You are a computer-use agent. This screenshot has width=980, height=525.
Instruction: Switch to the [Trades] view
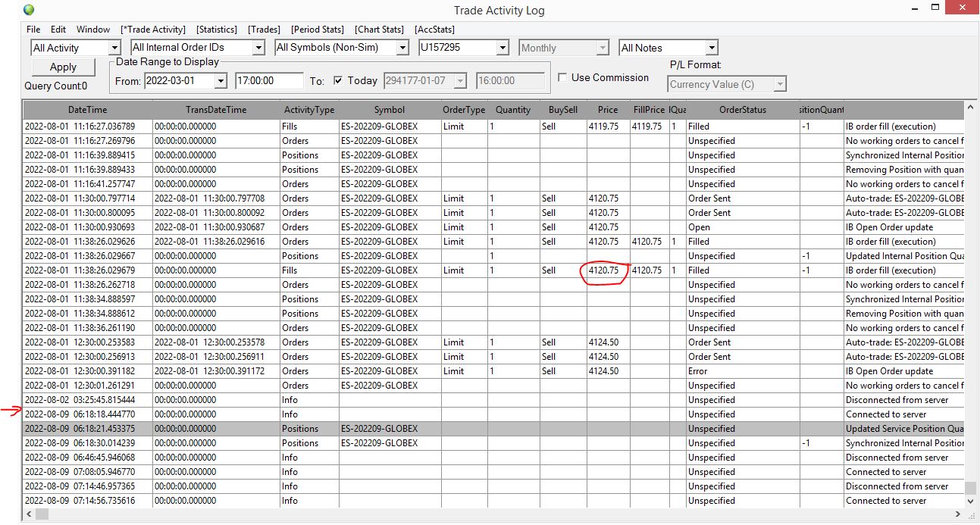click(x=265, y=30)
